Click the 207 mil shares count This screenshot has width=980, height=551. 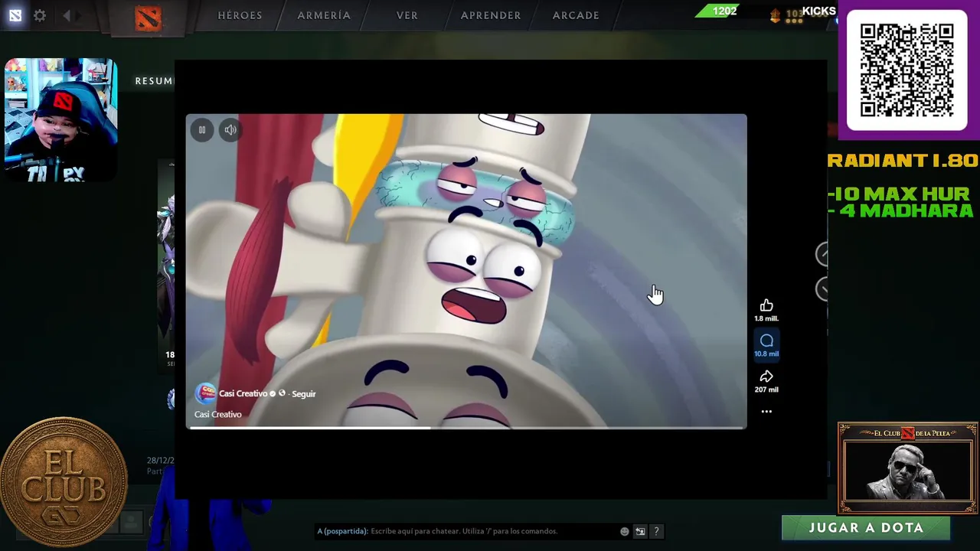click(x=766, y=390)
